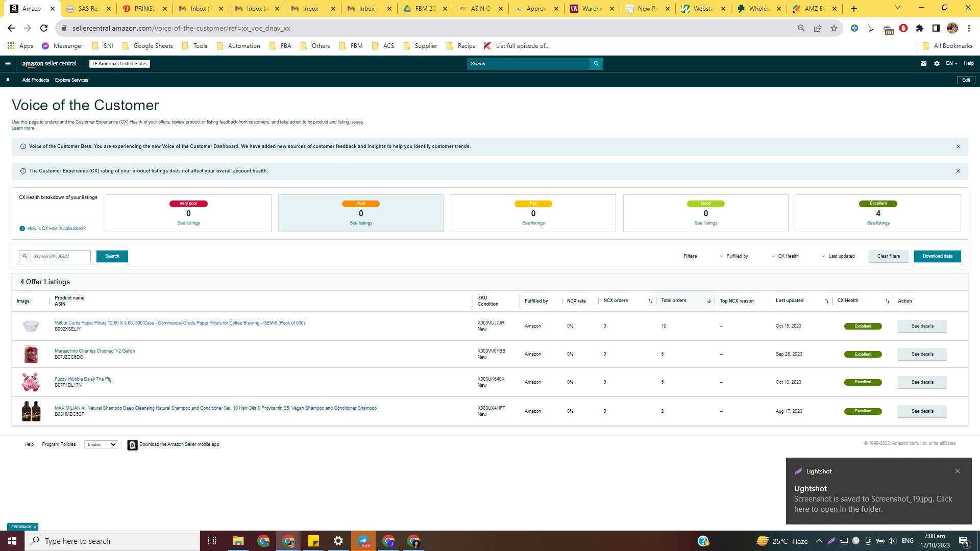The height and width of the screenshot is (551, 980).
Task: Switch to the ASIN Cl browser tab
Action: pos(480,9)
